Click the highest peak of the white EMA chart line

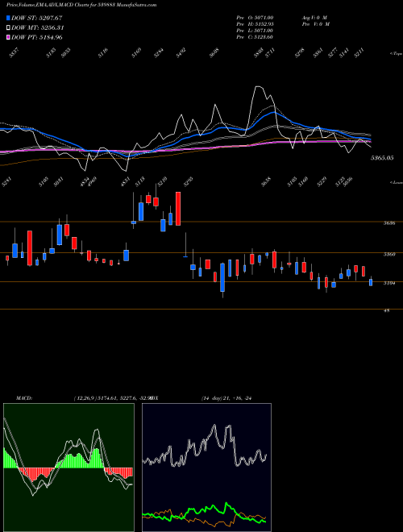[259, 87]
